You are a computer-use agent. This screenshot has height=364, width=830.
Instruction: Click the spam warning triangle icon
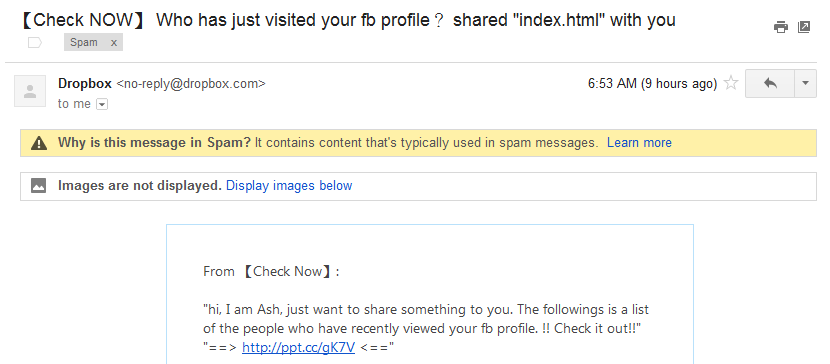[x=39, y=143]
